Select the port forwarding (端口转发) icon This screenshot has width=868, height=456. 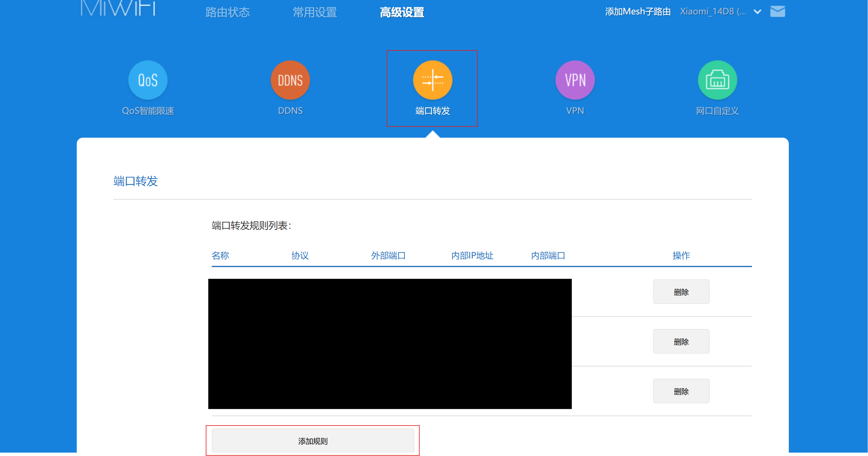tap(432, 80)
